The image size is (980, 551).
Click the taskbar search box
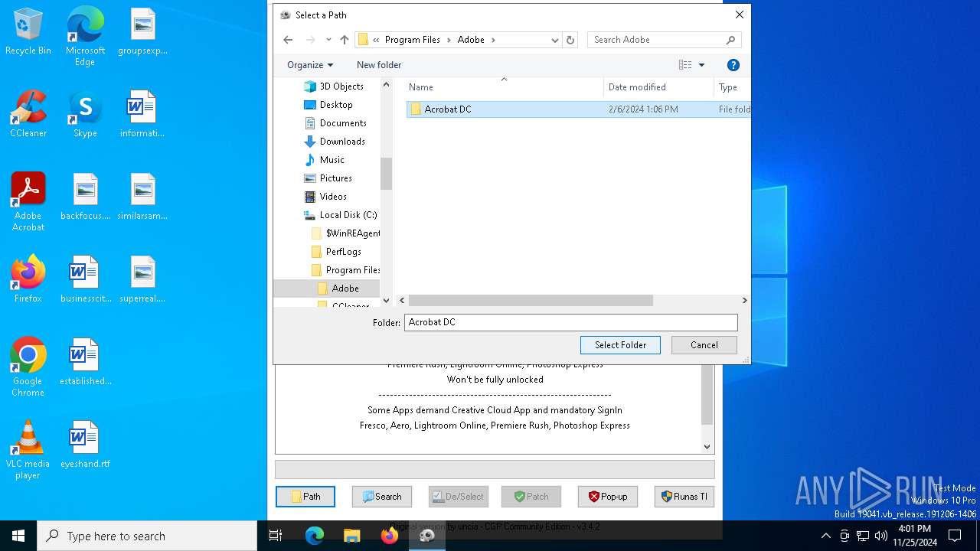pyautogui.click(x=147, y=536)
